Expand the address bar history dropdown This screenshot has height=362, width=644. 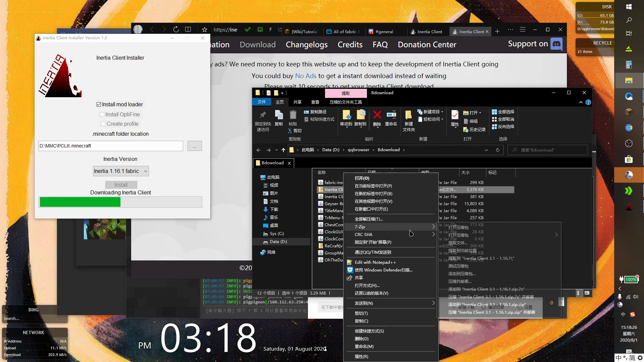(486, 150)
